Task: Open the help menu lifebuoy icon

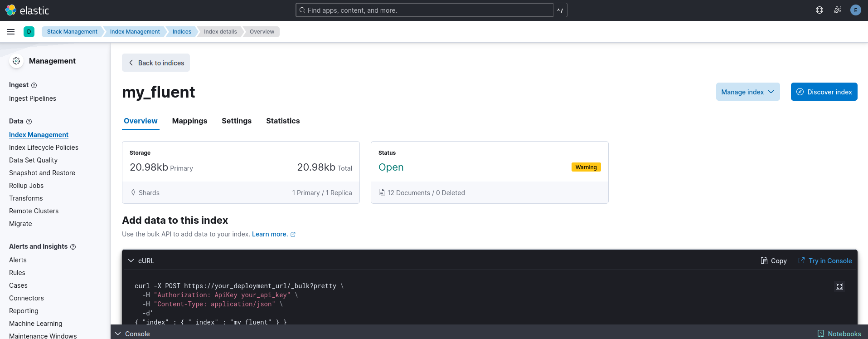Action: pos(820,10)
